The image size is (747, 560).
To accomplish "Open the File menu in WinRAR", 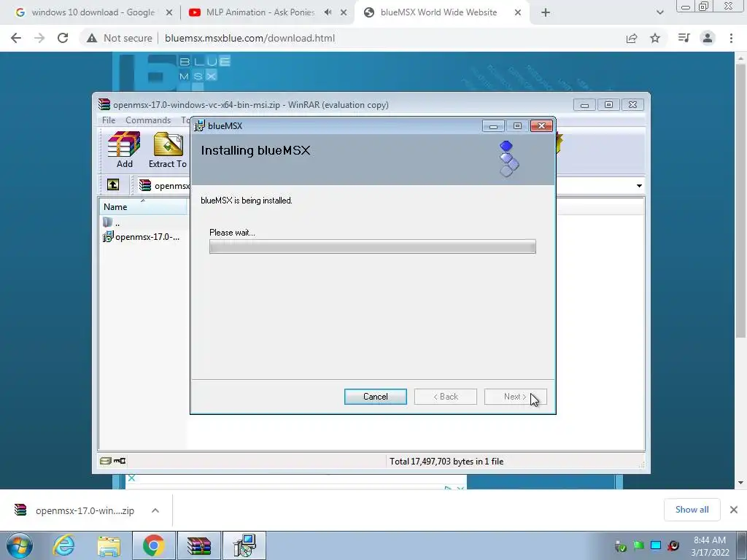I will pyautogui.click(x=109, y=120).
